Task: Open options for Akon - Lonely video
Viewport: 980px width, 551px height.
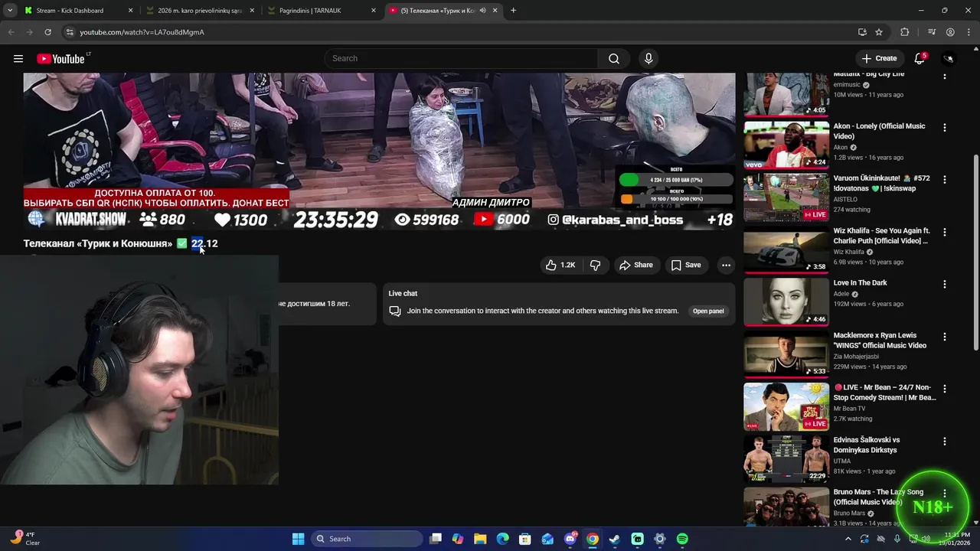Action: 944,127
